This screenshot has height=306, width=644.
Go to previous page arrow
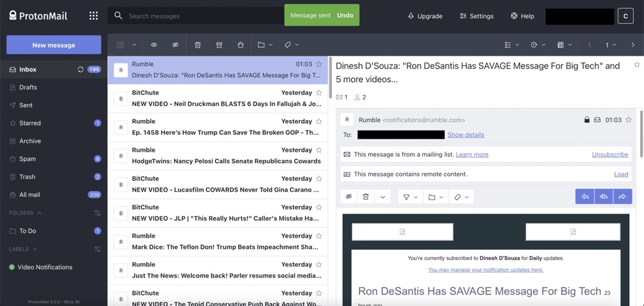[590, 45]
